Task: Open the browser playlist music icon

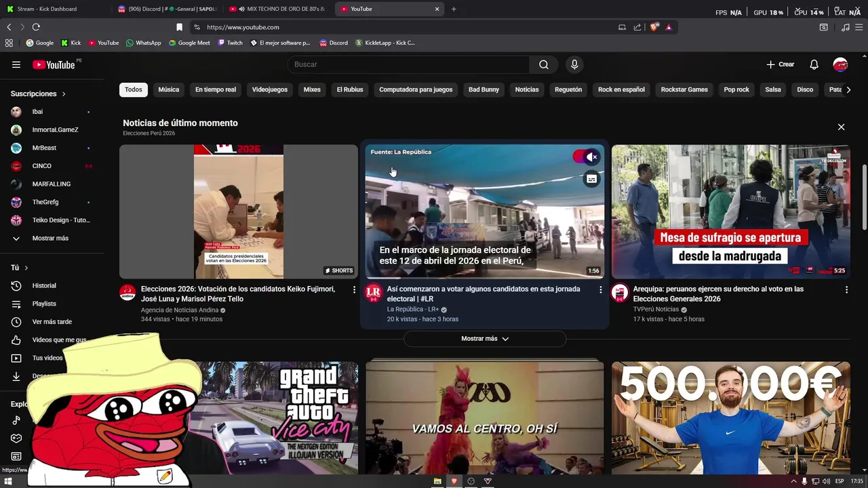Action: pos(845,27)
